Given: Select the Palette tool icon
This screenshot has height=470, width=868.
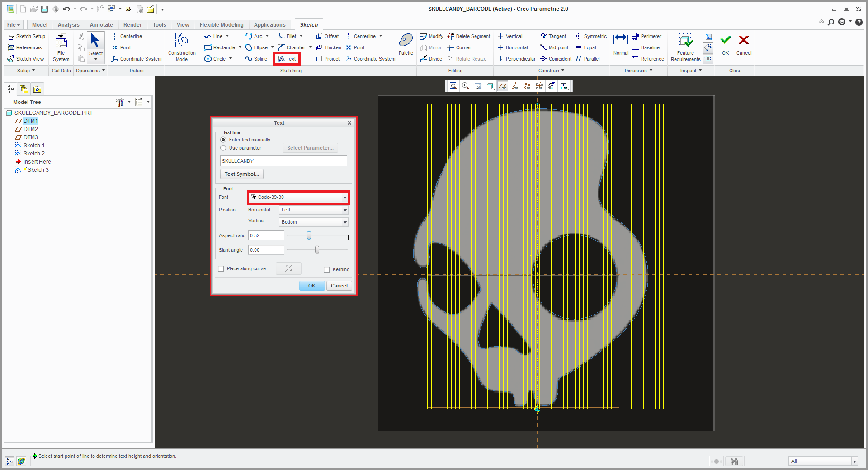Looking at the screenshot, I should click(406, 41).
